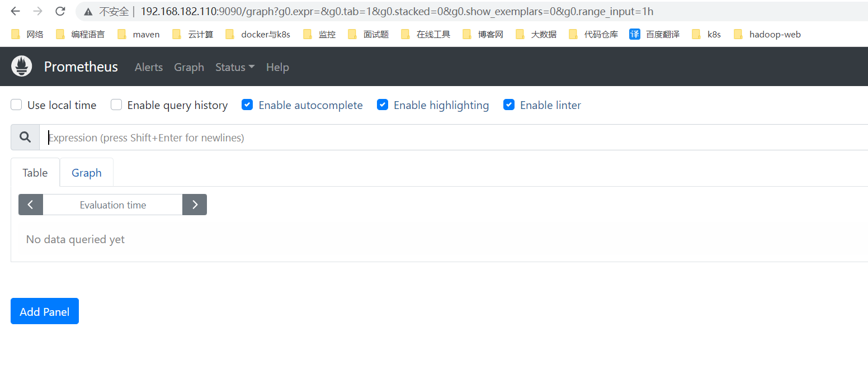Open the 云计算 bookmark folder
Image resolution: width=868 pixels, height=370 pixels.
click(x=193, y=35)
